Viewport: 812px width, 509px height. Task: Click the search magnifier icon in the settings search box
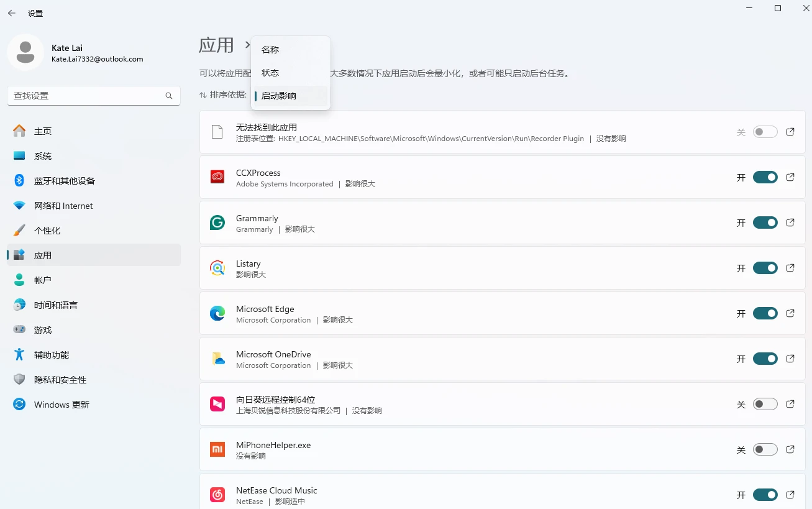tap(169, 96)
